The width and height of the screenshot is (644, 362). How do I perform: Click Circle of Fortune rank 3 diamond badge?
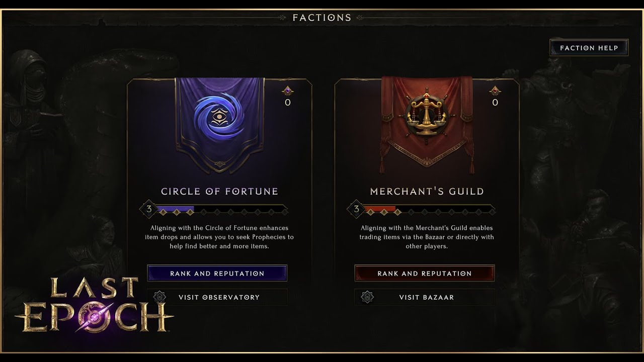click(148, 209)
